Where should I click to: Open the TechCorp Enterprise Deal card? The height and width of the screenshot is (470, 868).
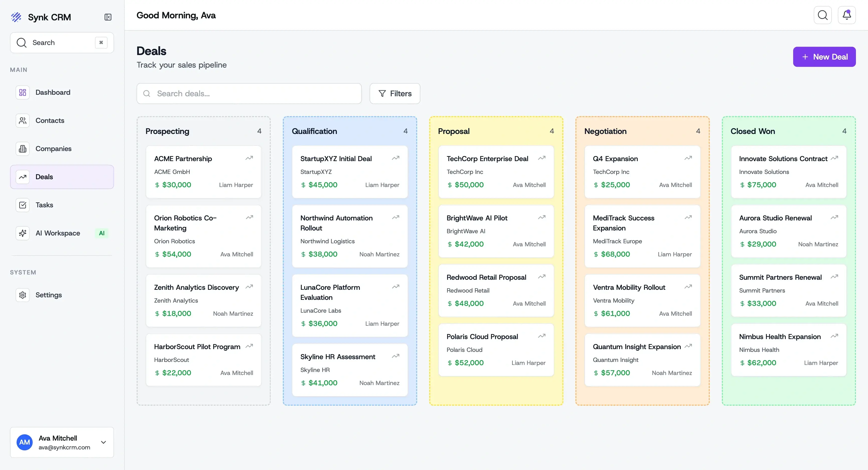point(496,172)
